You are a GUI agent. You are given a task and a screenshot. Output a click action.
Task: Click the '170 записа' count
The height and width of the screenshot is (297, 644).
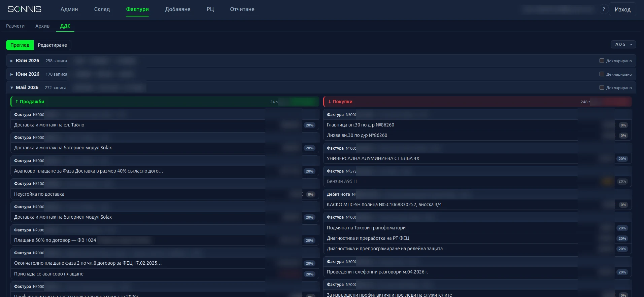[x=56, y=74]
